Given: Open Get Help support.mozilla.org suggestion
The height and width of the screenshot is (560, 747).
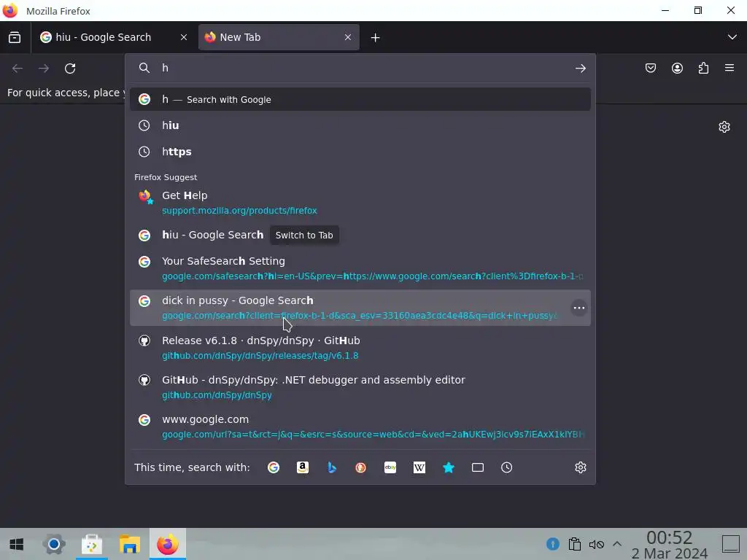Looking at the screenshot, I should (x=360, y=203).
